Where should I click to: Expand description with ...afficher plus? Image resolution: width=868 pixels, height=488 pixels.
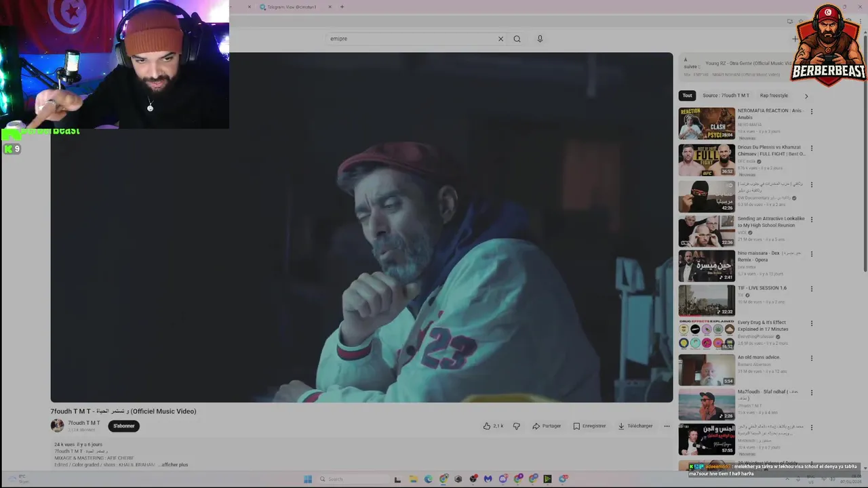click(x=173, y=464)
